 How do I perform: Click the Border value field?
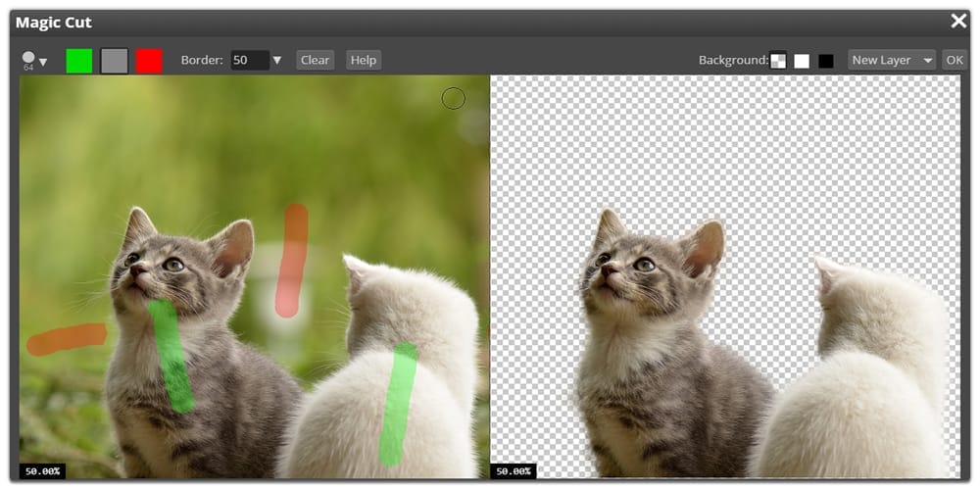point(250,60)
